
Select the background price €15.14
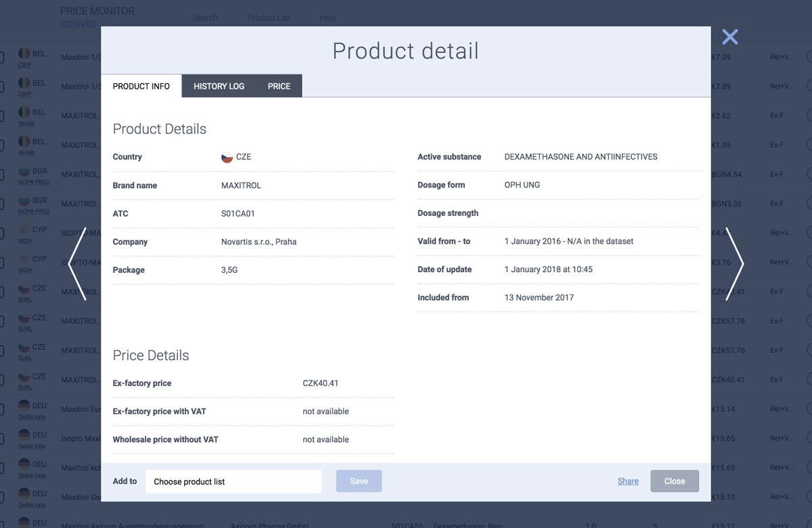723,410
